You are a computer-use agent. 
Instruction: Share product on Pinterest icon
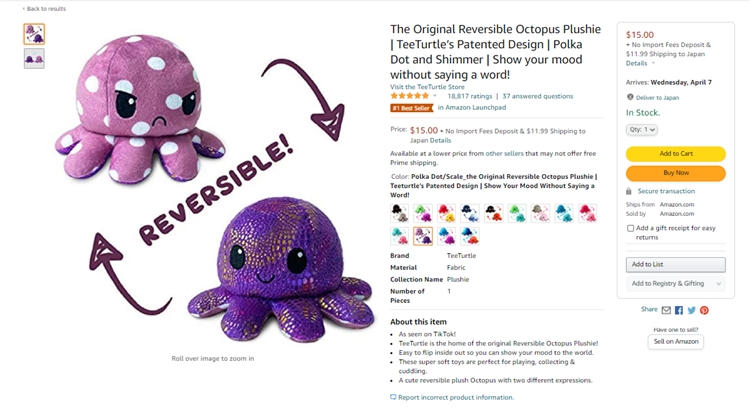(704, 310)
